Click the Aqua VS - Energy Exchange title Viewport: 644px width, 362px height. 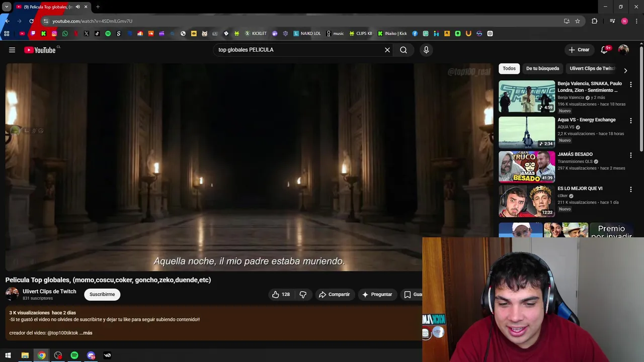[587, 120]
